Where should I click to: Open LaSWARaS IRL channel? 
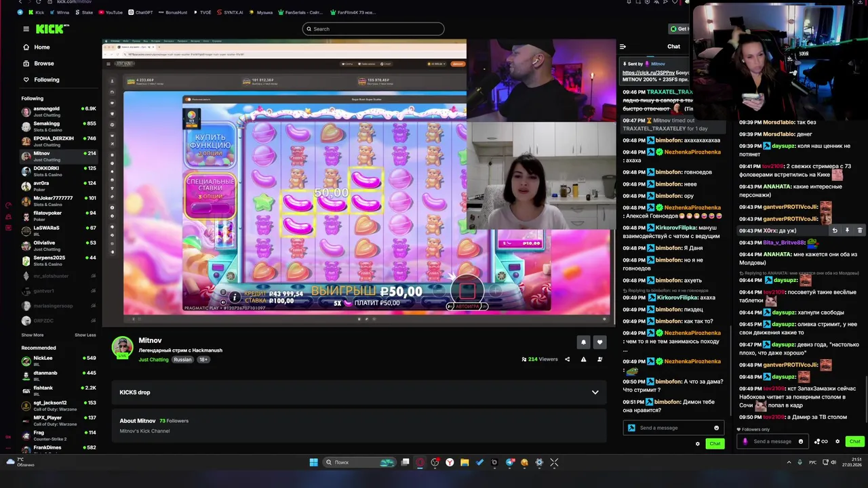(59, 230)
